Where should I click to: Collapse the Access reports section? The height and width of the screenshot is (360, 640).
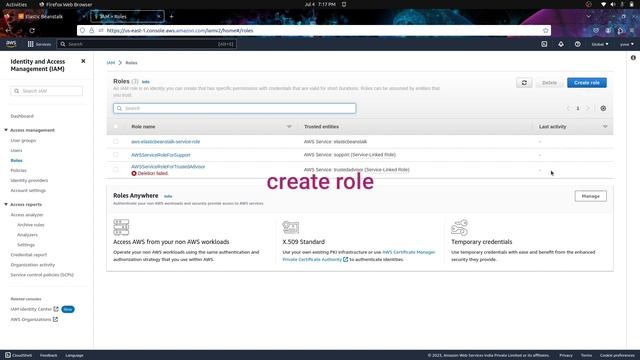pos(6,204)
